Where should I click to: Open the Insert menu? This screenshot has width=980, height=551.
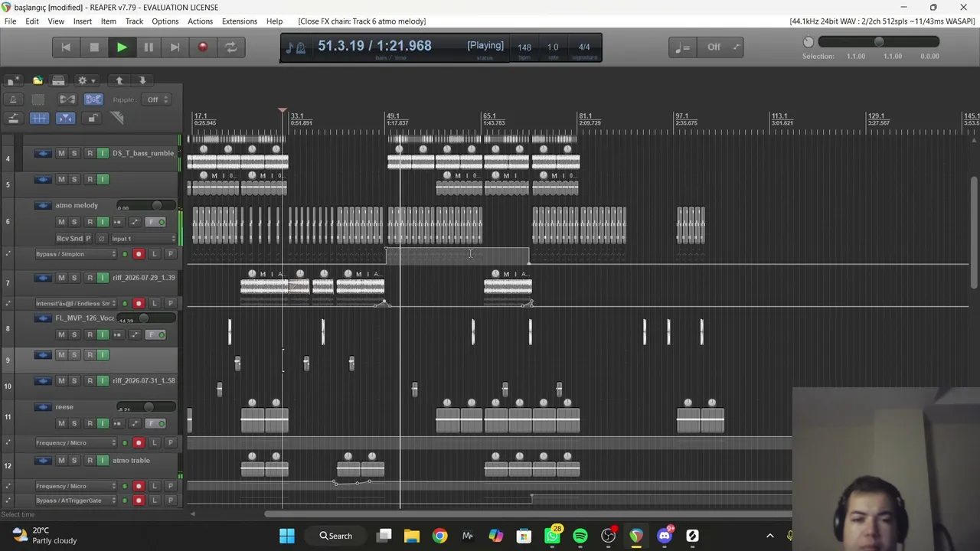83,21
